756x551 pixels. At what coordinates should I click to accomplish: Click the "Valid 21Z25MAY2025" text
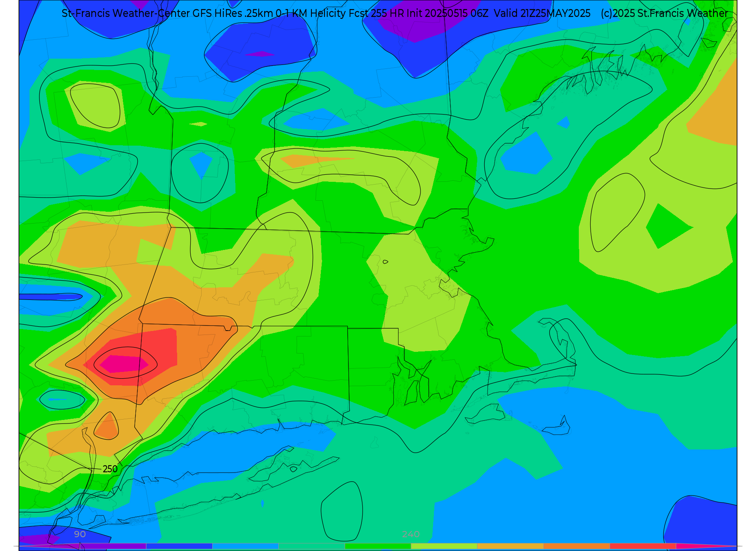coord(542,13)
